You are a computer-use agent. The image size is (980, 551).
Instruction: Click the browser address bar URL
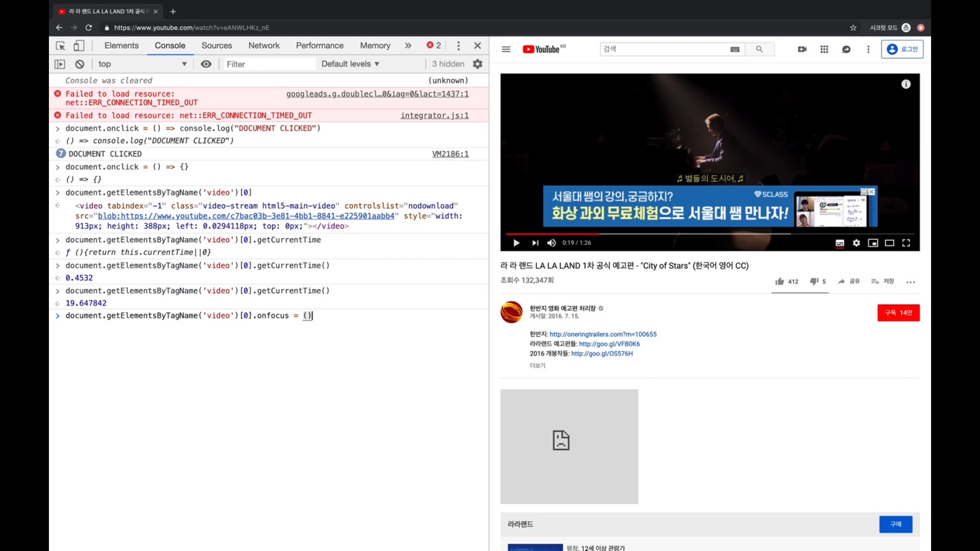point(192,28)
